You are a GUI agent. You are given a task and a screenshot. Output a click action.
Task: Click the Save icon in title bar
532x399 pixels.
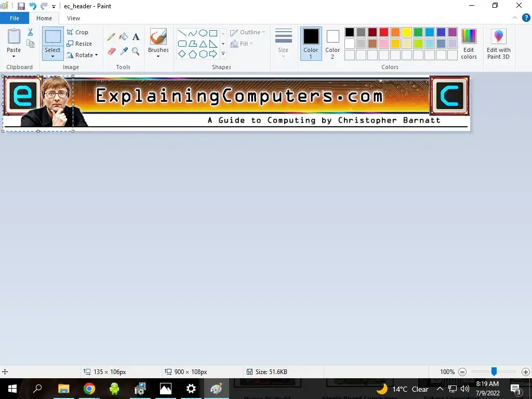[x=21, y=6]
